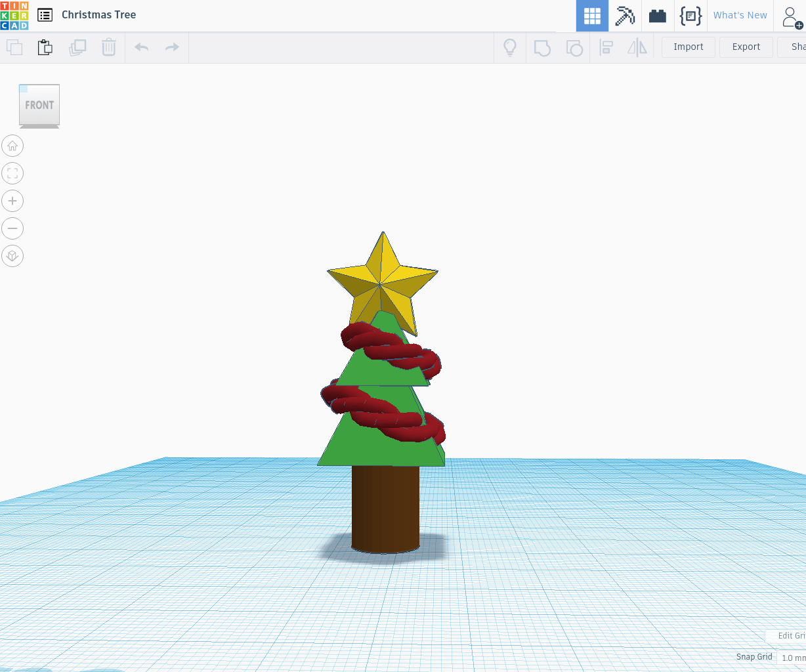The image size is (806, 672).
Task: Select the Ungroup tool
Action: [x=574, y=47]
